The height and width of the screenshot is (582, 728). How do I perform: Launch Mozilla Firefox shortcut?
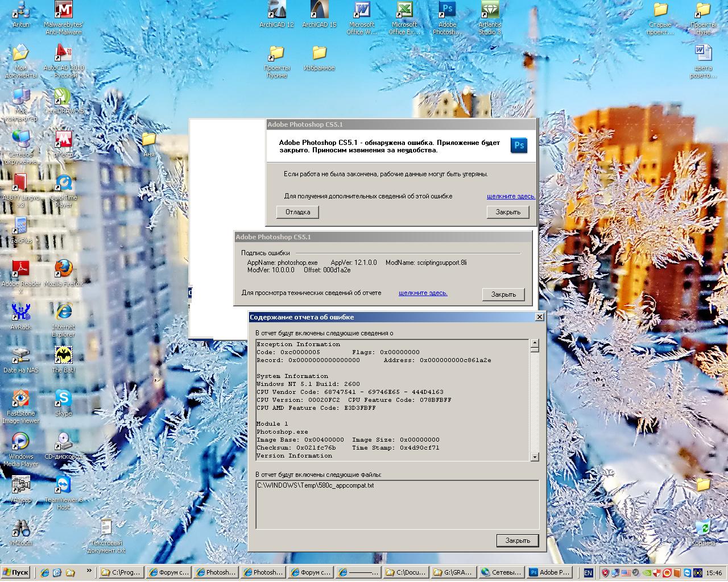pyautogui.click(x=63, y=274)
